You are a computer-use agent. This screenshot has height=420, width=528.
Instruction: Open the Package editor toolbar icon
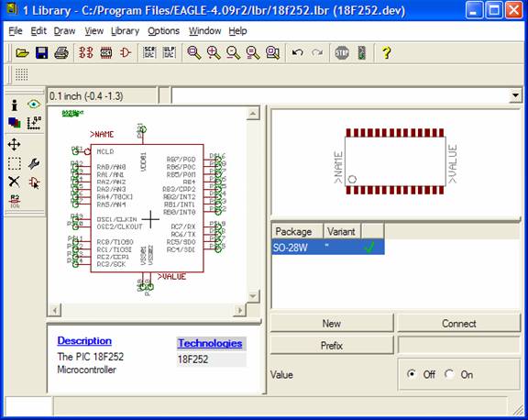pos(106,53)
